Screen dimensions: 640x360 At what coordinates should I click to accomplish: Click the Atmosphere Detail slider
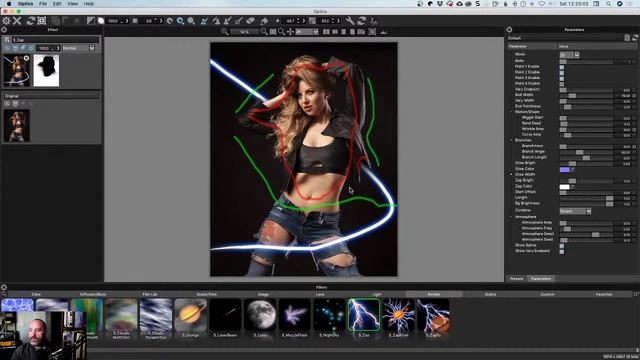(586, 234)
